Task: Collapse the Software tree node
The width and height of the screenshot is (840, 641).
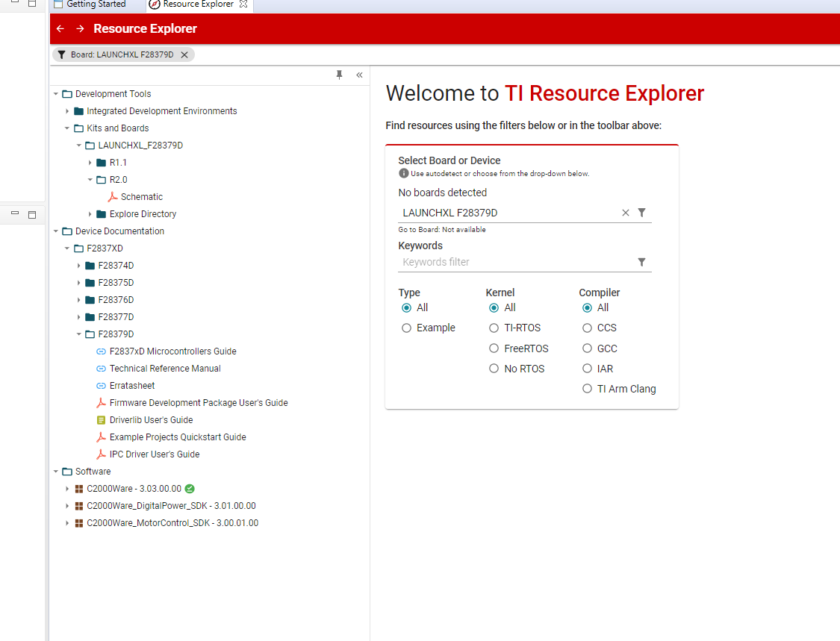Action: [56, 472]
